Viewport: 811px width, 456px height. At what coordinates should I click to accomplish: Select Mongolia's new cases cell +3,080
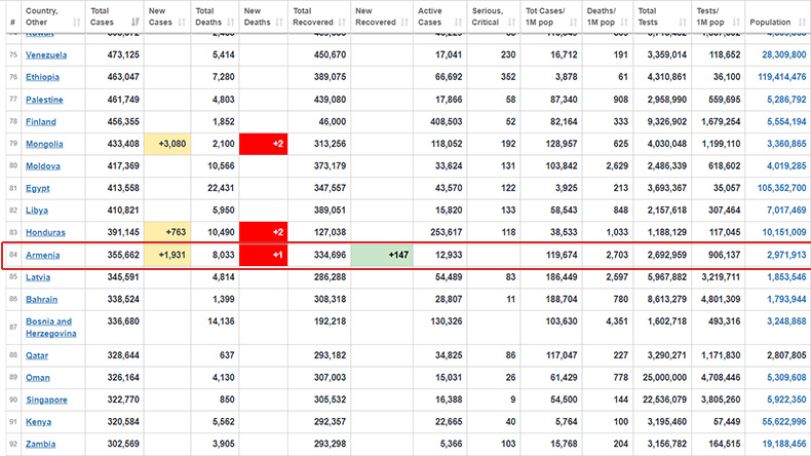point(168,144)
